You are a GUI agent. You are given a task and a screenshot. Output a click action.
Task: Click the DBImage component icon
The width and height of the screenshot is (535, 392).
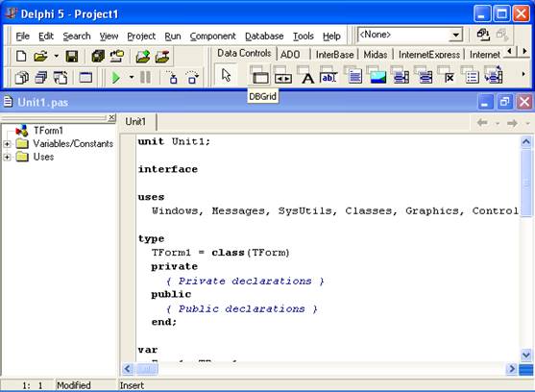377,75
